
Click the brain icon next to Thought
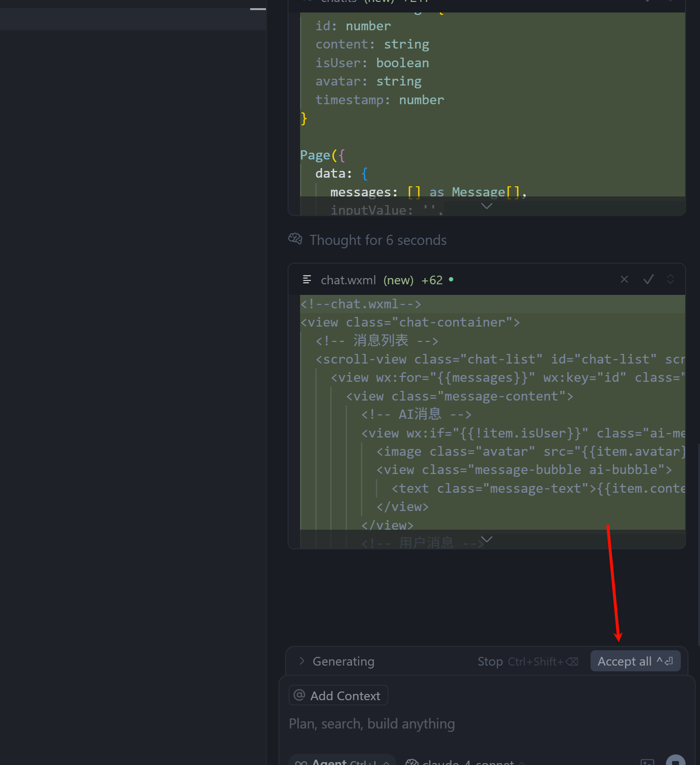pyautogui.click(x=295, y=239)
